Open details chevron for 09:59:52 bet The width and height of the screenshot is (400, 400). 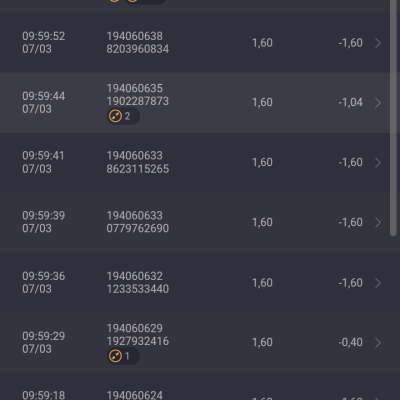coord(378,43)
